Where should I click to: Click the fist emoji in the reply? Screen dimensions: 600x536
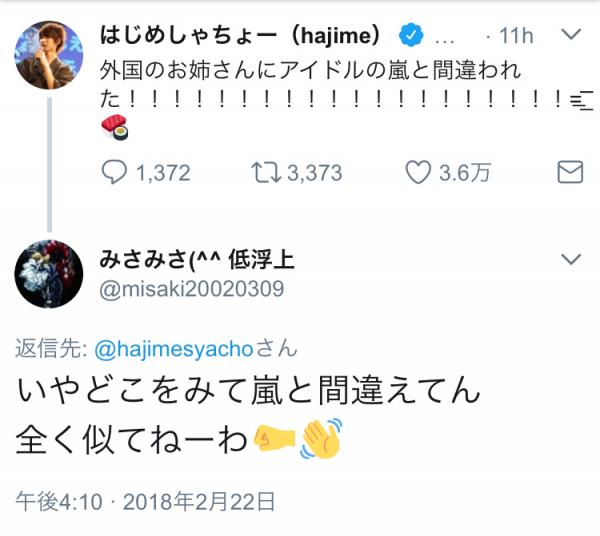(x=273, y=437)
